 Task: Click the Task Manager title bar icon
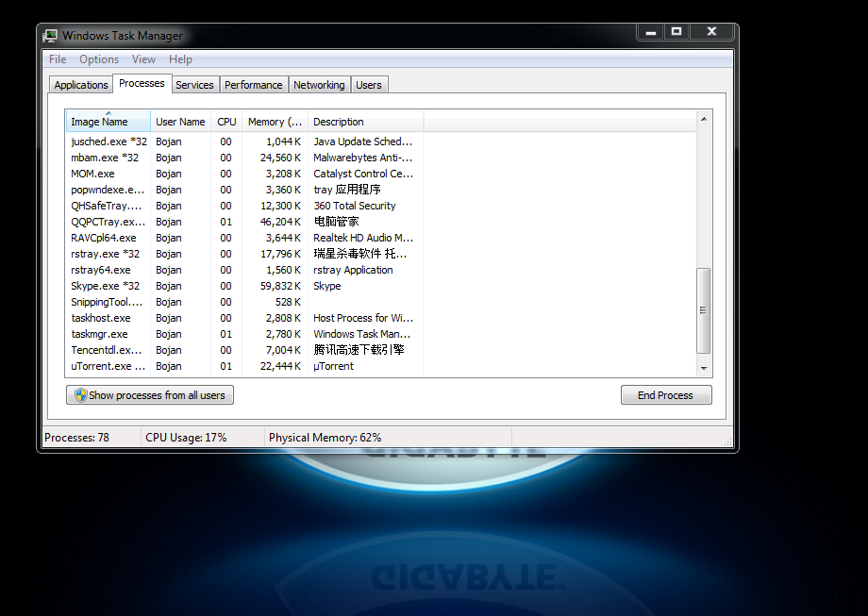[x=50, y=36]
